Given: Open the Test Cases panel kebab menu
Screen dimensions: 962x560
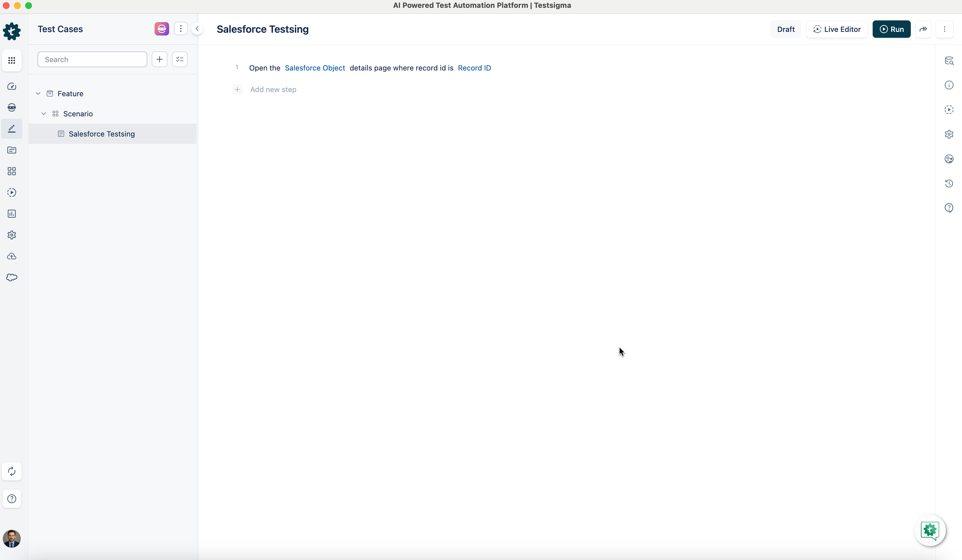Looking at the screenshot, I should [181, 29].
